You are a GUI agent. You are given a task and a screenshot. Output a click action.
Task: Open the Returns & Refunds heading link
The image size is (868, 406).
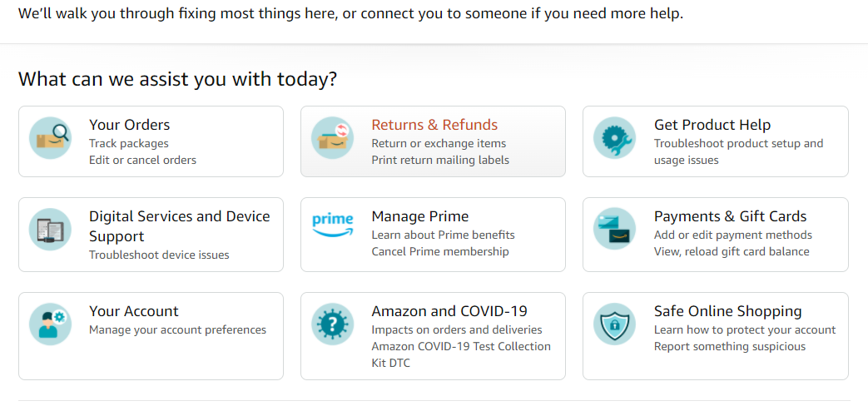(434, 125)
